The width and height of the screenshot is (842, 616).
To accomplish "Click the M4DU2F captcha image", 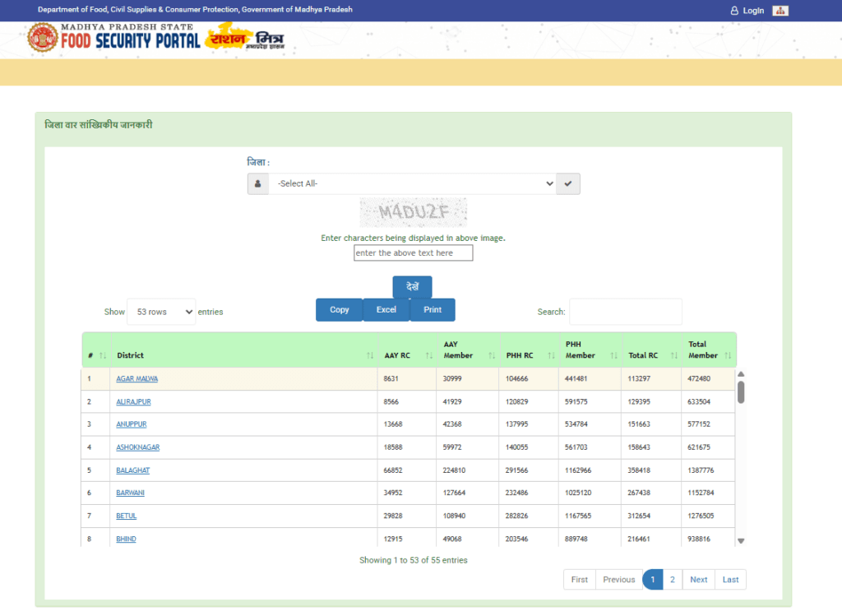I will tap(413, 213).
